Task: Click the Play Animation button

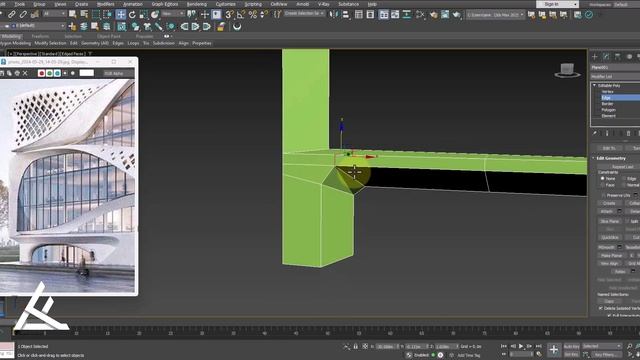Action: (521, 346)
